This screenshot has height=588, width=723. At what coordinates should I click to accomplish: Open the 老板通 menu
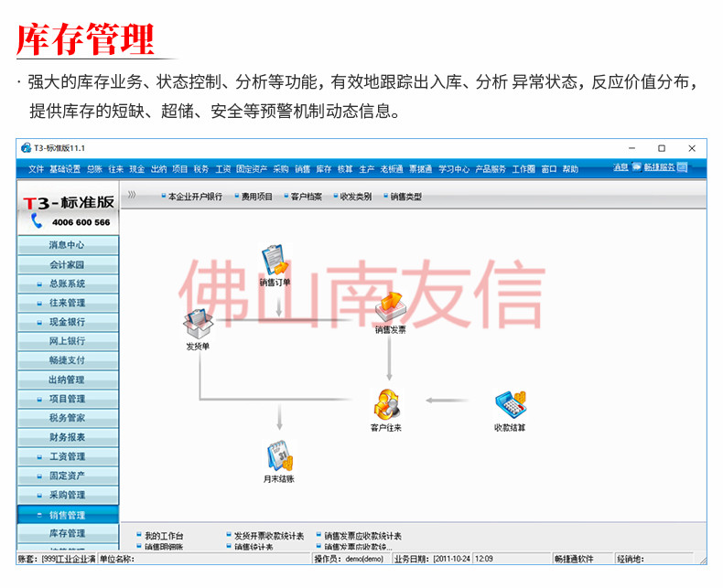tap(392, 169)
